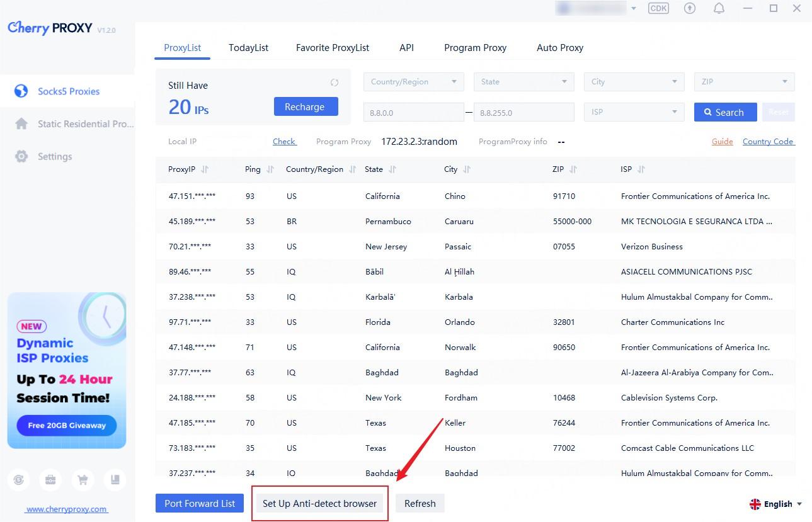The image size is (812, 522).
Task: Click the 8.8.0.0 start IP field
Action: pos(413,113)
